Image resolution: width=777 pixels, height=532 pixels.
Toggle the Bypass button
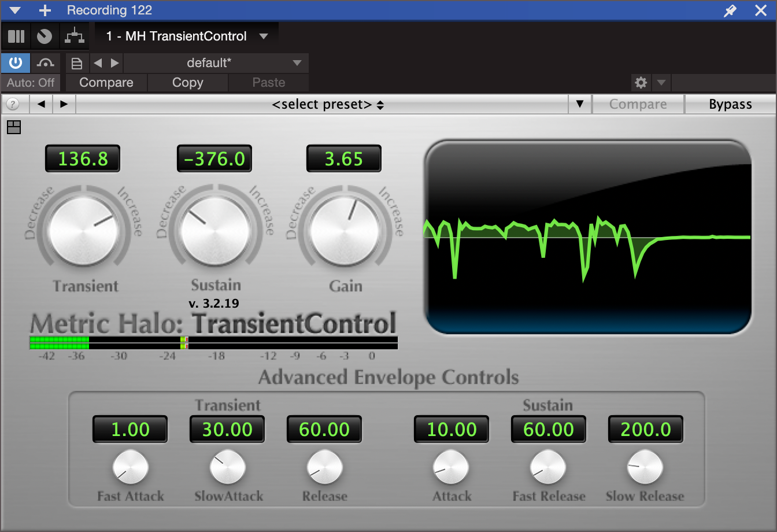click(731, 105)
